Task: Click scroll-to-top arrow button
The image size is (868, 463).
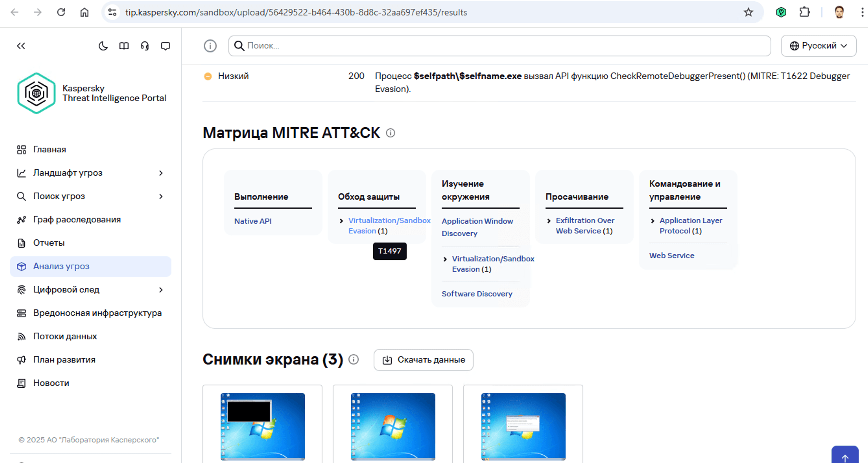Action: coord(845,457)
